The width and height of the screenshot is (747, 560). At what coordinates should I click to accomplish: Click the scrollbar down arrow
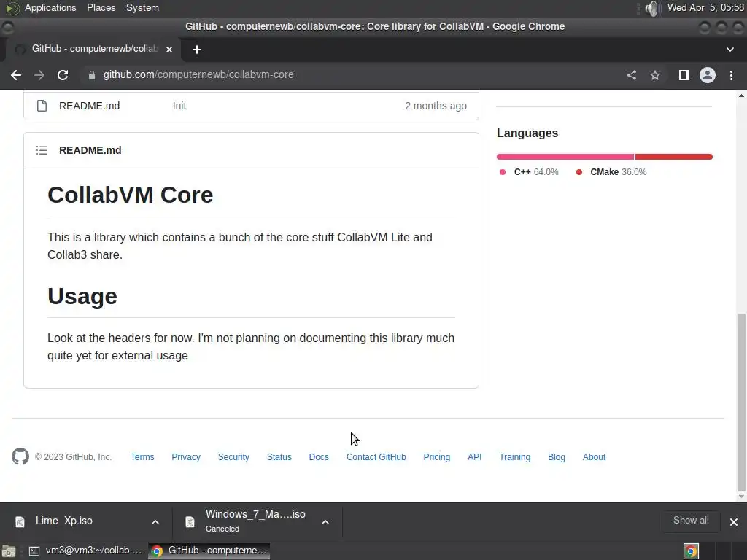click(x=741, y=497)
